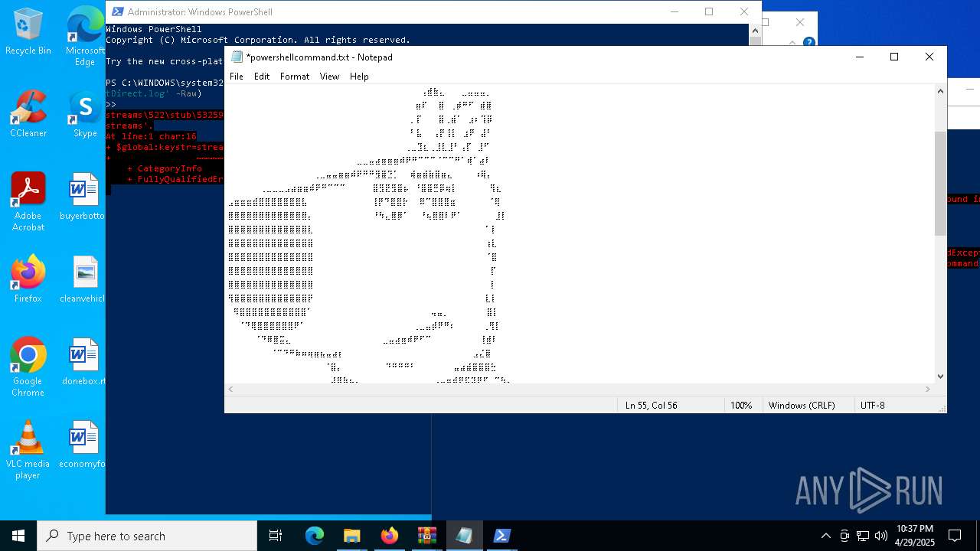
Task: Click Notepad scroll down arrow
Action: tap(940, 376)
